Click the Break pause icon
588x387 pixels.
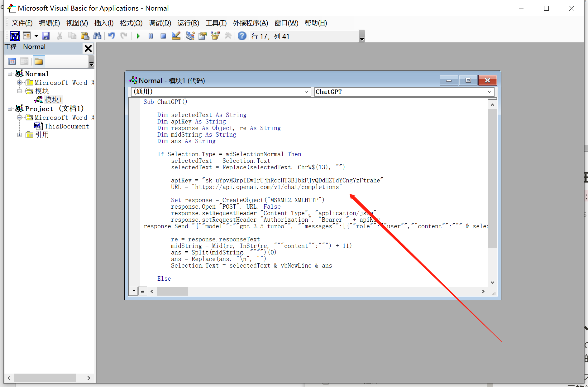pyautogui.click(x=151, y=36)
